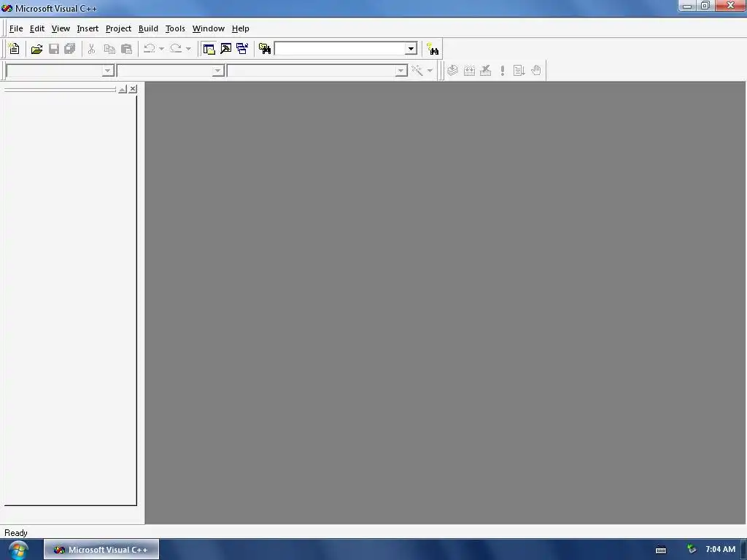Image resolution: width=747 pixels, height=560 pixels.
Task: Click the Build icon in build toolbar
Action: [x=469, y=71]
